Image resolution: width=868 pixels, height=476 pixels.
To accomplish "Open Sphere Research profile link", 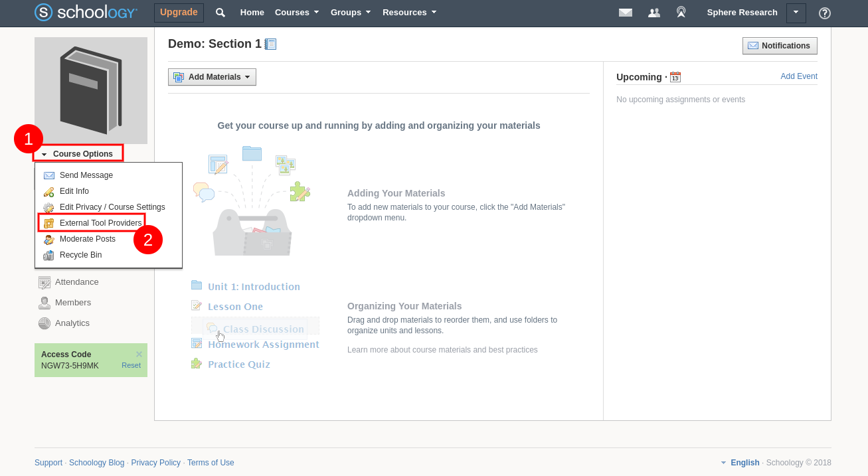I will [x=742, y=13].
